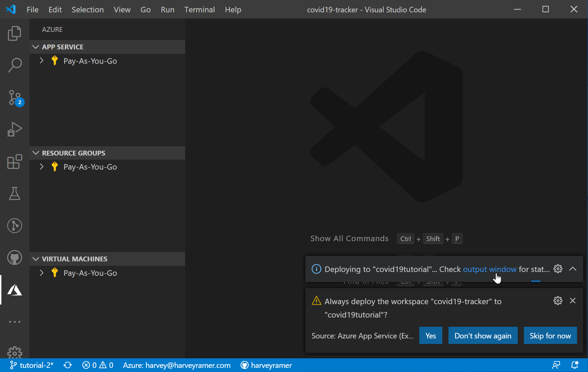This screenshot has width=588, height=372.
Task: Open the Selection menu
Action: click(x=88, y=10)
